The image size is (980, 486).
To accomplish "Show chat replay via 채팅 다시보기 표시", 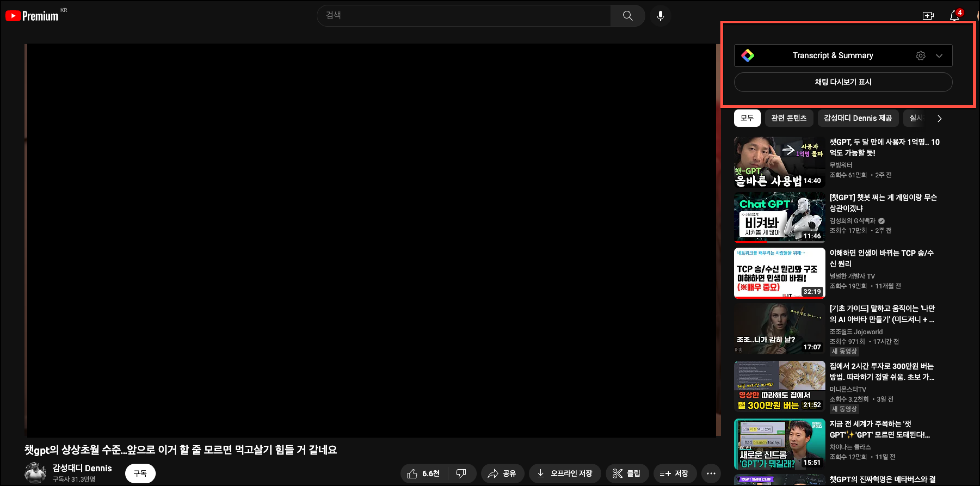I will (843, 82).
